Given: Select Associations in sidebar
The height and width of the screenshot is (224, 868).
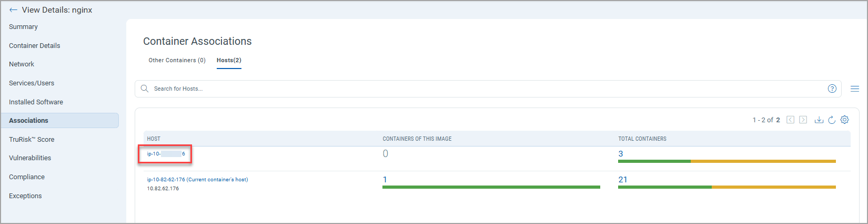Looking at the screenshot, I should pyautogui.click(x=60, y=121).
